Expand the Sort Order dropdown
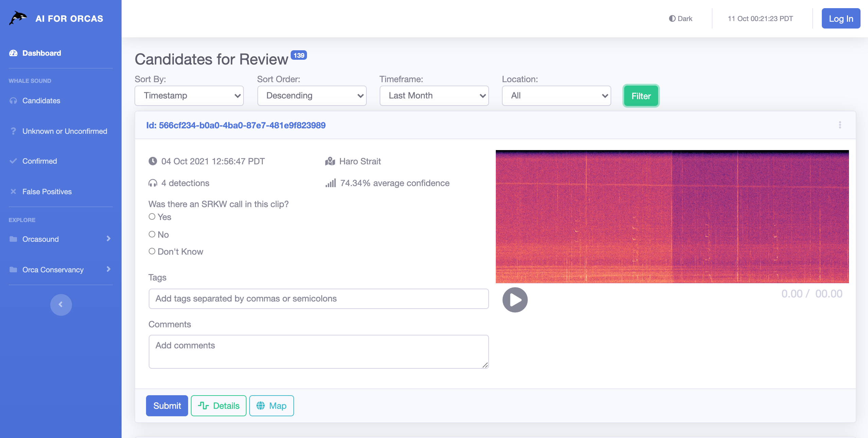Screen dimensions: 868x438 point(312,95)
